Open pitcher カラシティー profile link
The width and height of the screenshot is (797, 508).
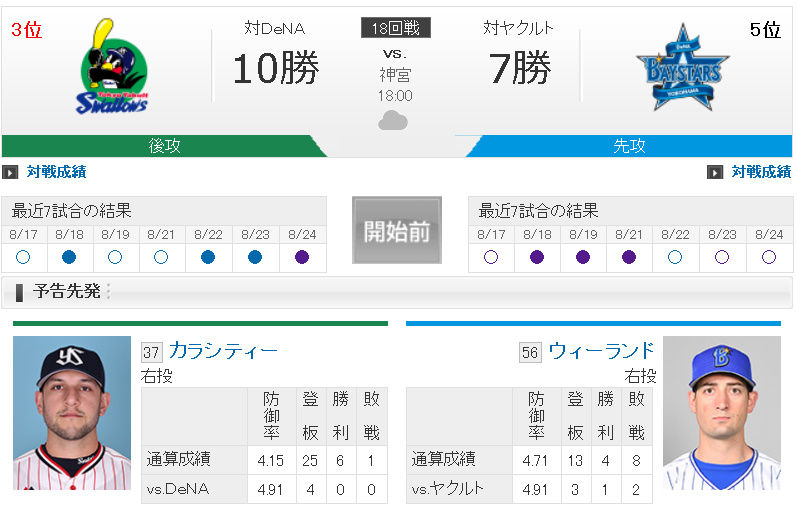pos(223,350)
